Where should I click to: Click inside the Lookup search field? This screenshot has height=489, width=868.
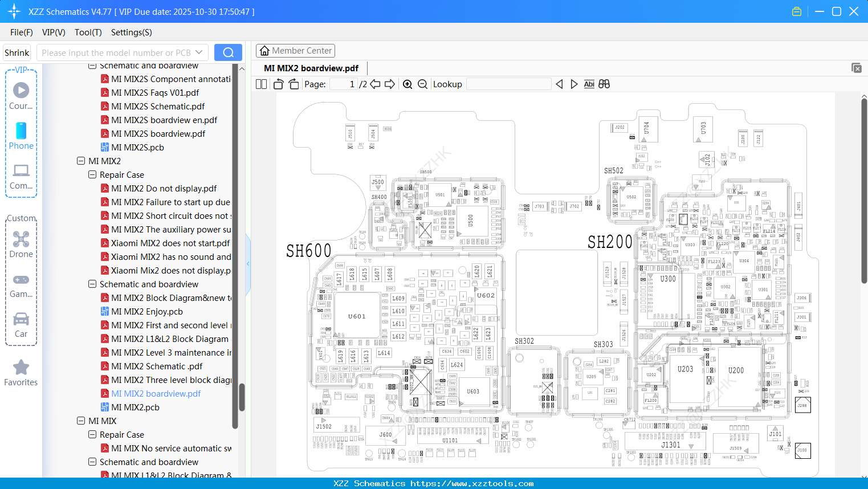[x=508, y=84]
